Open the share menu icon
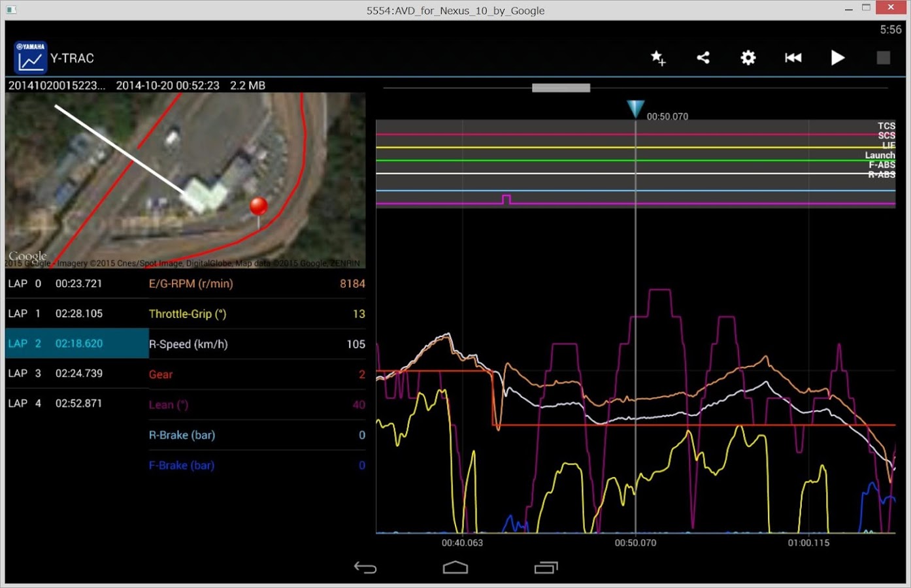 [703, 58]
